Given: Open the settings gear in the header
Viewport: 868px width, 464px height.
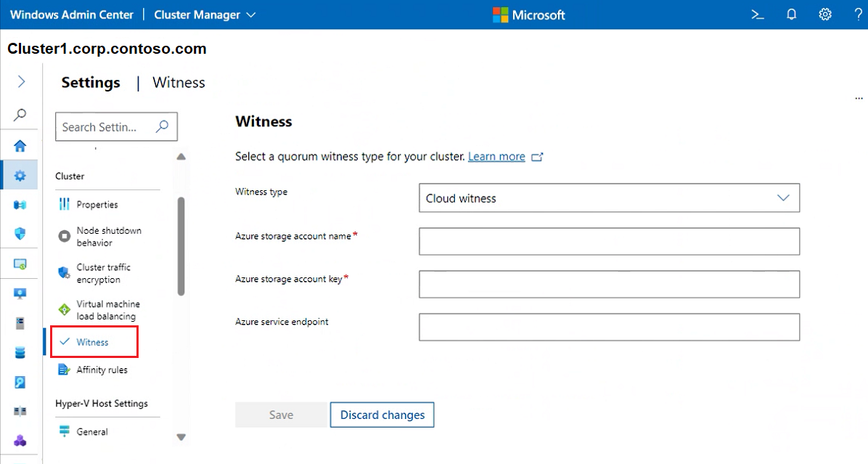Looking at the screenshot, I should pos(825,15).
